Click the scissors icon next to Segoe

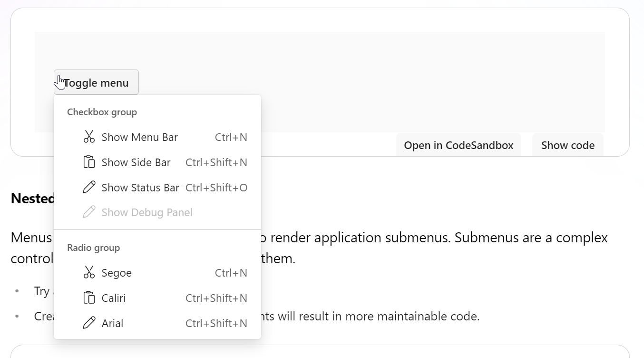pos(89,272)
